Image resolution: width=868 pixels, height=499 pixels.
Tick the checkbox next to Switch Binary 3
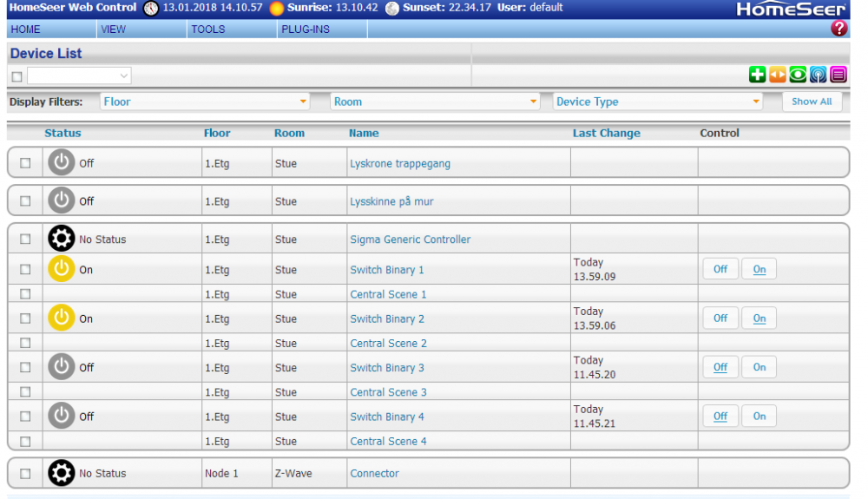click(x=25, y=368)
